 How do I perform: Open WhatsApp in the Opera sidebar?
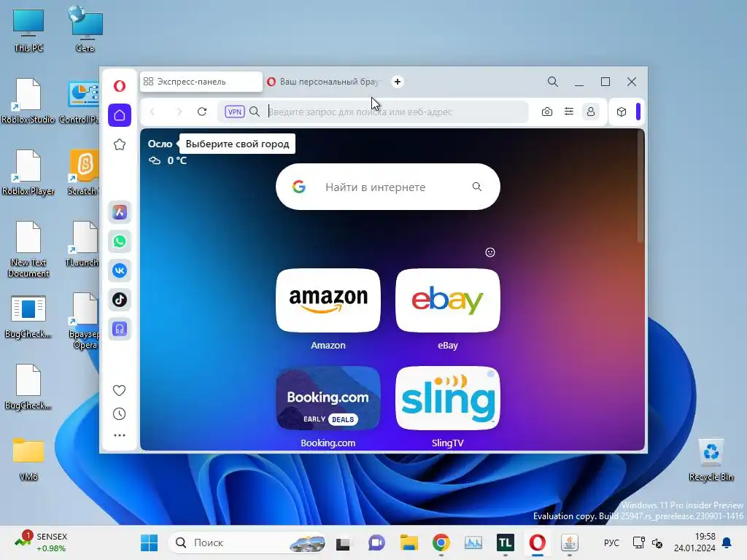coord(120,241)
